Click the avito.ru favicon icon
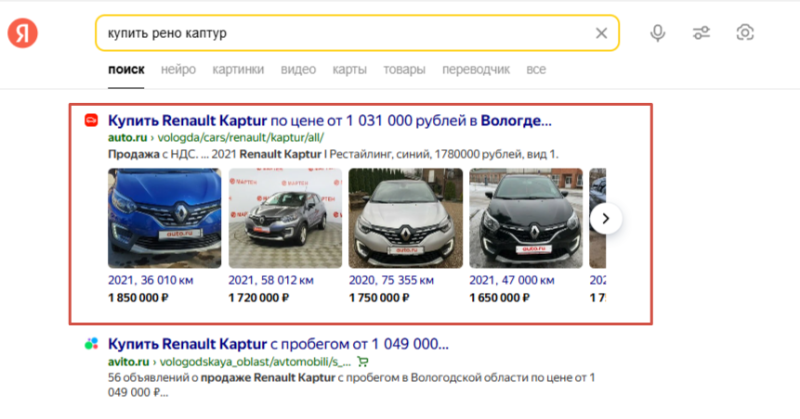Viewport: 800px width, 419px height. (91, 343)
